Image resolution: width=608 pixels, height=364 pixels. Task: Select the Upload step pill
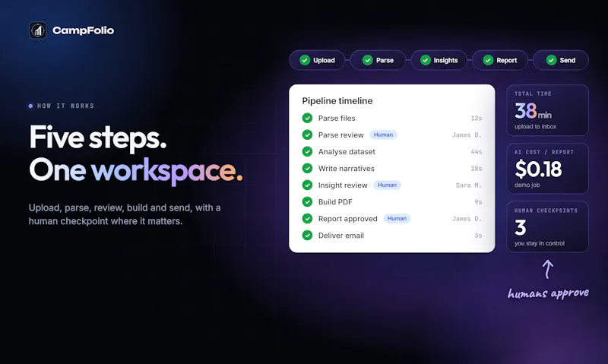[x=317, y=60]
